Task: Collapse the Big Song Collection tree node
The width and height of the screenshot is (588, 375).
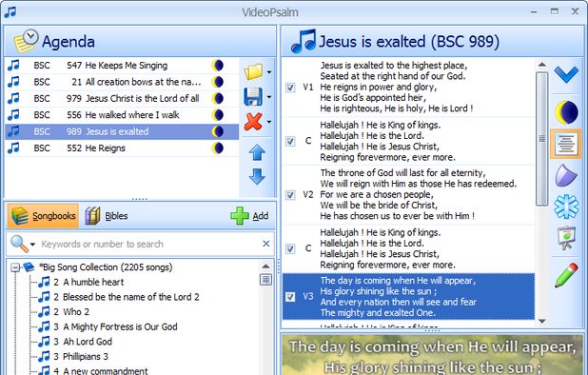Action: coord(15,267)
